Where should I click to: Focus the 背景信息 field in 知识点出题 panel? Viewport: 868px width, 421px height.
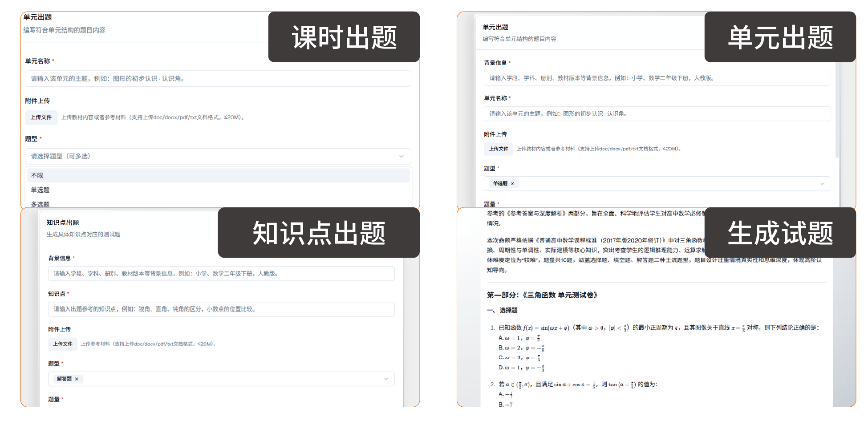(221, 274)
